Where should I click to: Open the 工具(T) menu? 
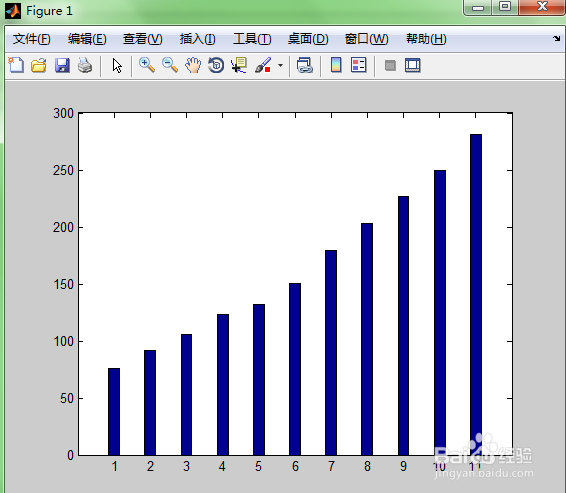click(252, 39)
